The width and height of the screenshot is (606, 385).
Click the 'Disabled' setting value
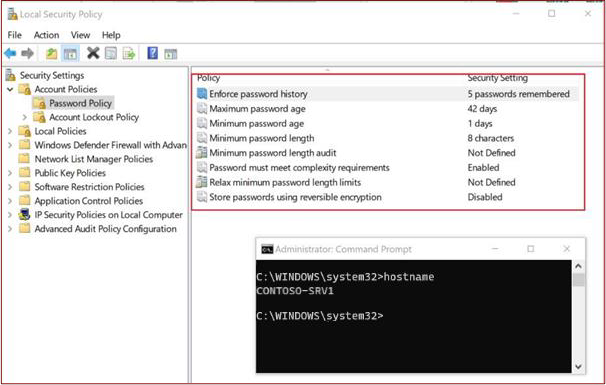(485, 197)
